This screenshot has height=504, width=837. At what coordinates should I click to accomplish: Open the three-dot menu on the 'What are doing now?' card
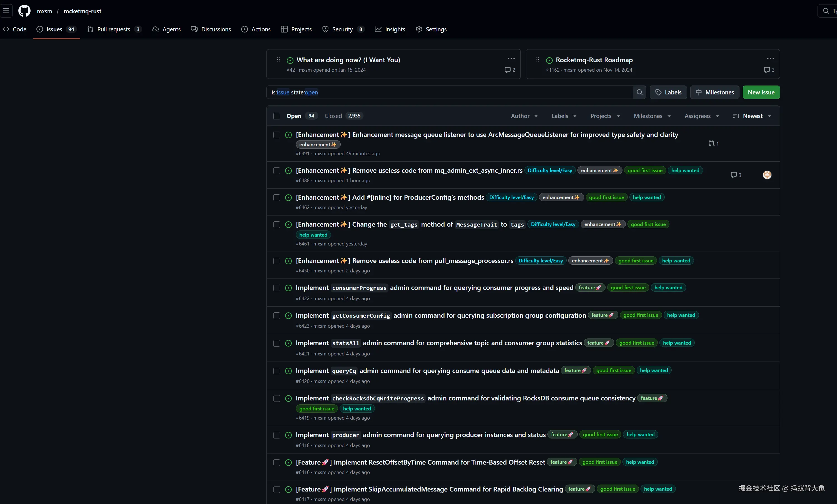511,59
